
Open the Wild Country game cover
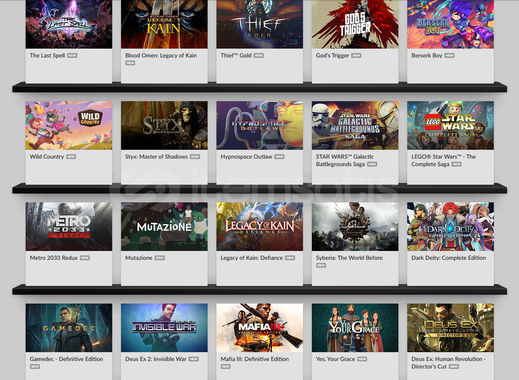[69, 125]
